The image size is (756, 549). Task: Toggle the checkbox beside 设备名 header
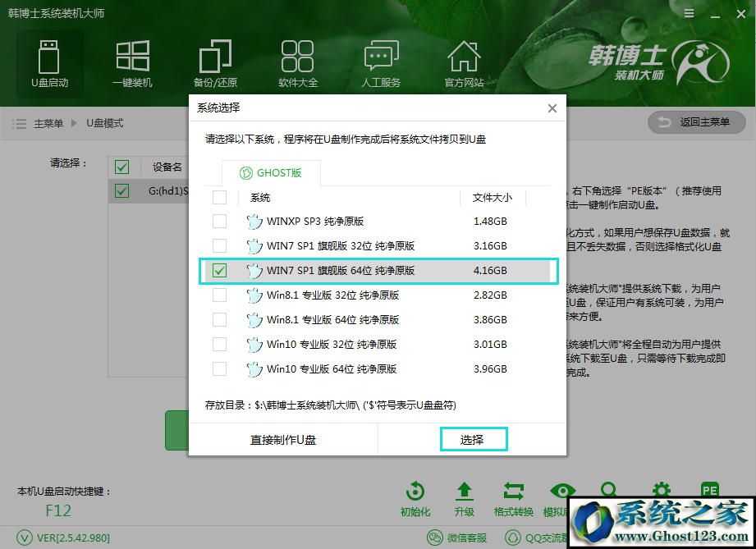point(122,167)
